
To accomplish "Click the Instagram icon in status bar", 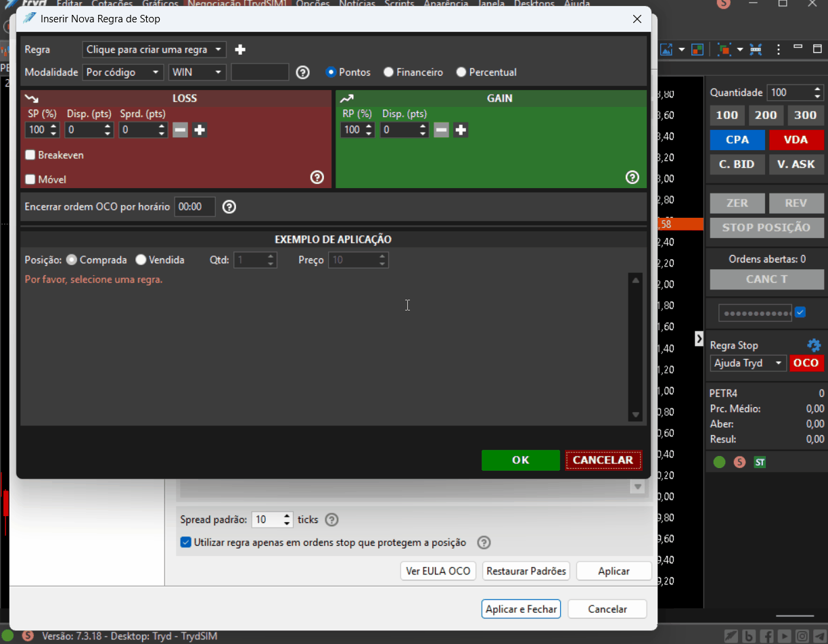I will click(x=802, y=636).
